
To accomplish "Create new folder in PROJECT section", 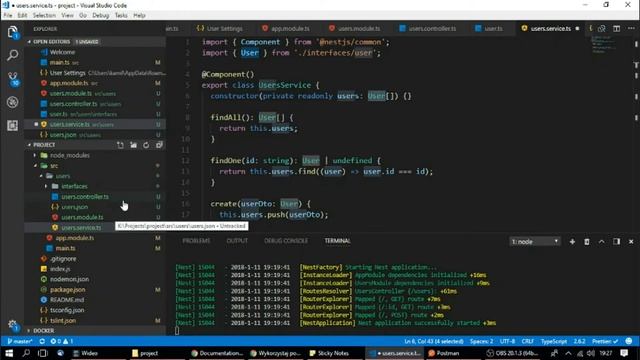I will pos(133,145).
